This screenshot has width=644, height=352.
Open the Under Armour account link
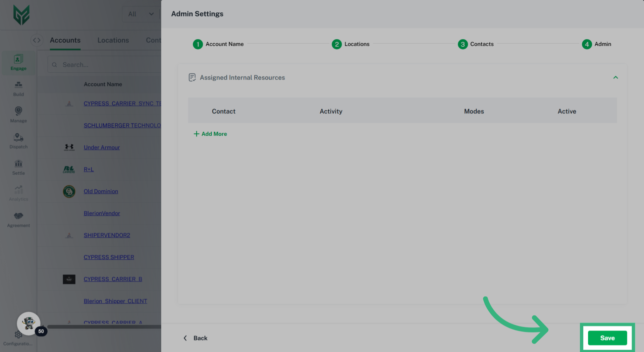tap(102, 147)
